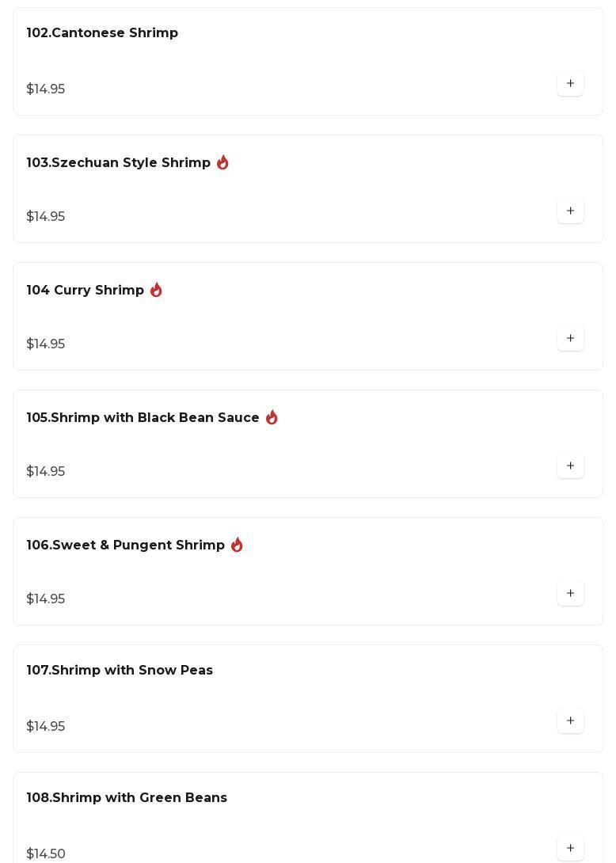Screen dimensions: 616x863
Task: Click the $14.50 price of Green Beans shrimp
Action: (x=46, y=853)
